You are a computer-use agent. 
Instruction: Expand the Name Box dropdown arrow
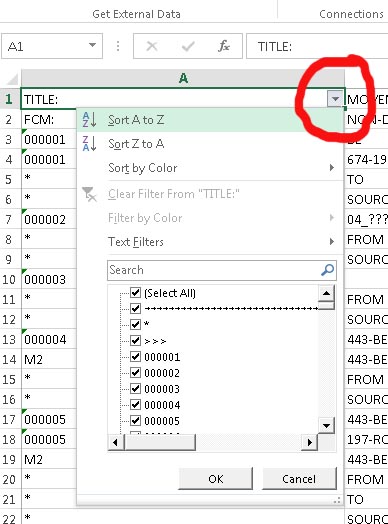click(x=92, y=45)
